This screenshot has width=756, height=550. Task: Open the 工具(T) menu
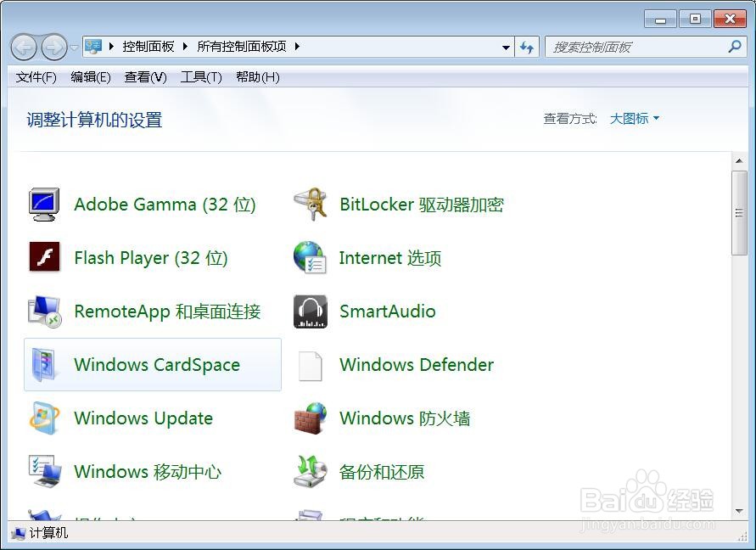tap(200, 77)
